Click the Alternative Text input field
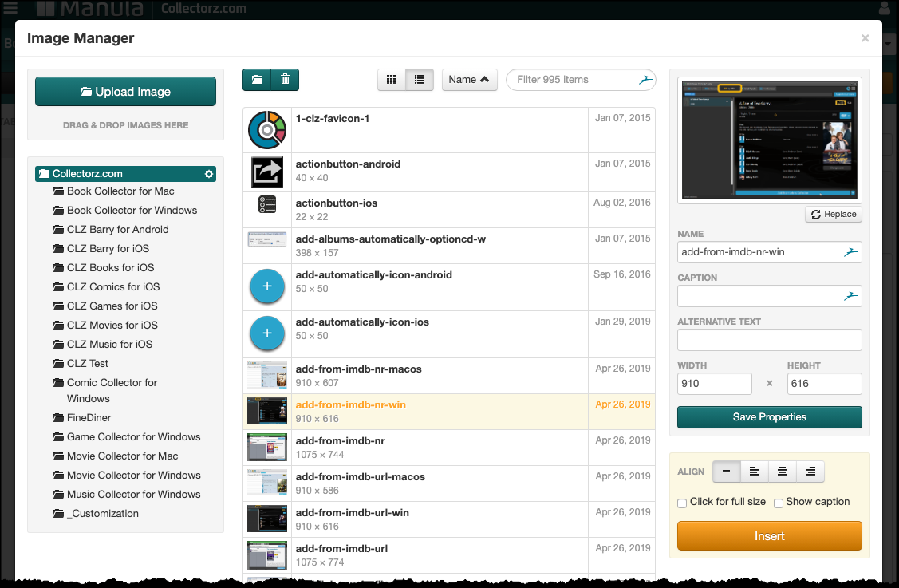Screen dimensions: 899x588 pyautogui.click(x=770, y=340)
